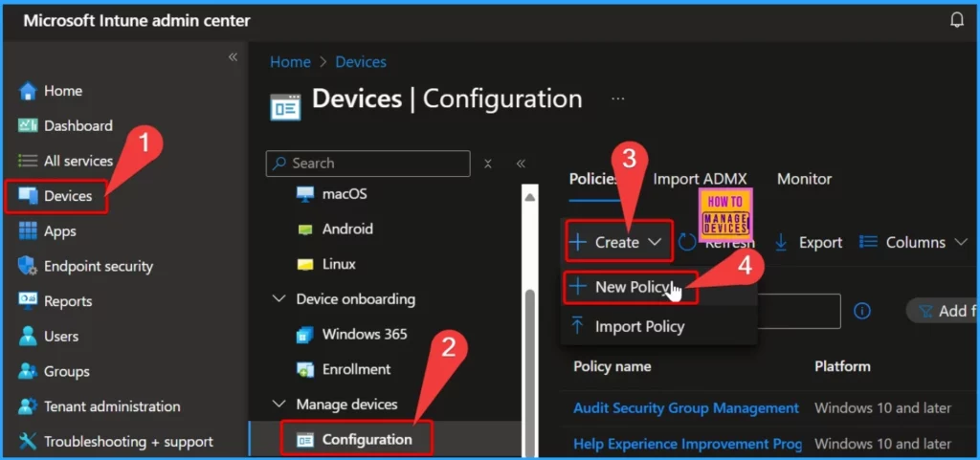980x460 pixels.
Task: Select Windows 365 under Device onboarding
Action: coord(365,334)
